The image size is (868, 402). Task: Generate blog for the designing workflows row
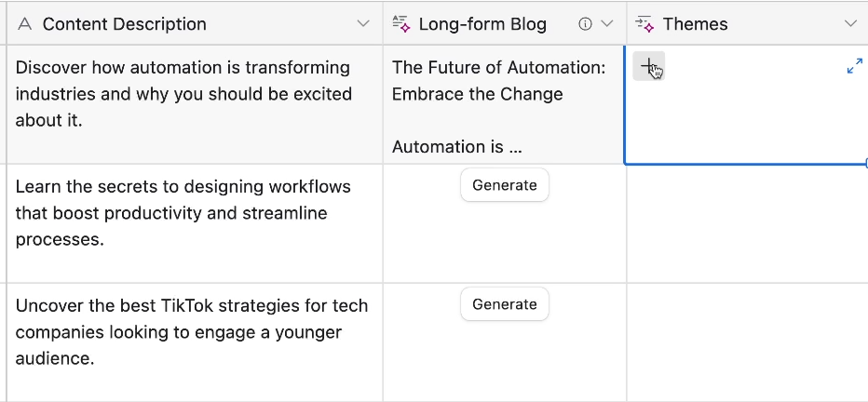tap(504, 184)
